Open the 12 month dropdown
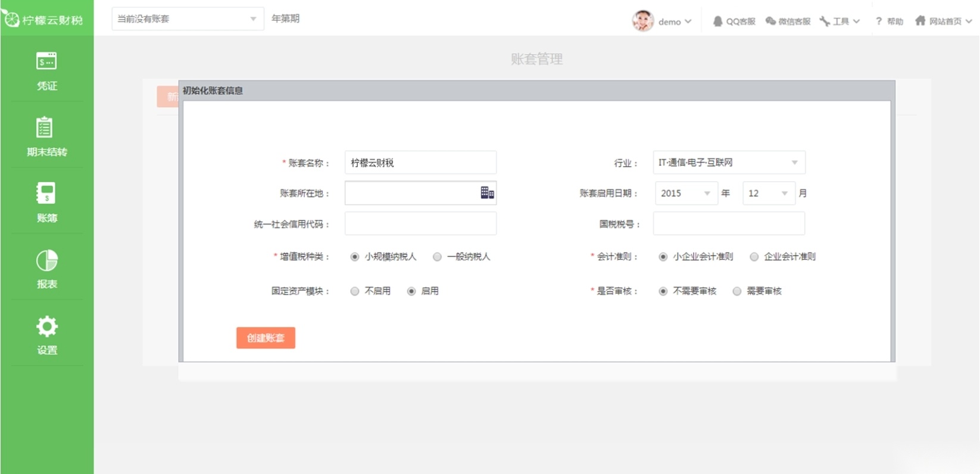This screenshot has width=980, height=474. coord(769,194)
